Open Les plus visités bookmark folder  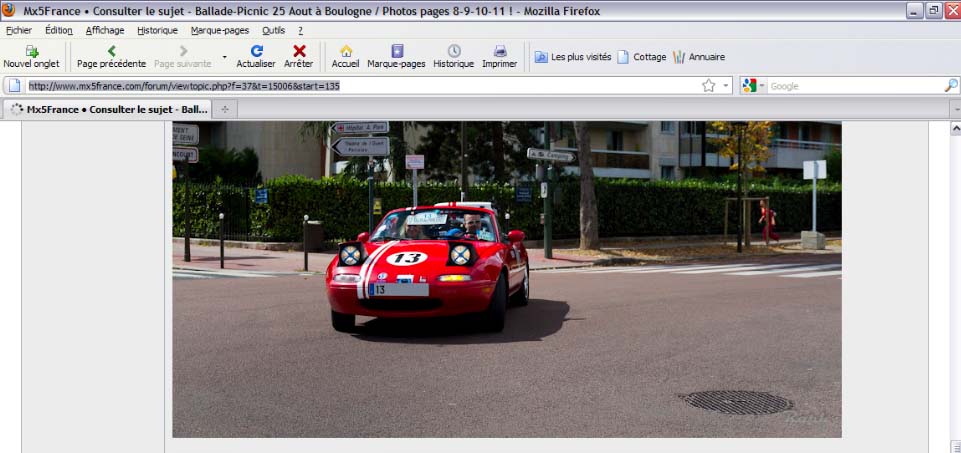(x=573, y=57)
